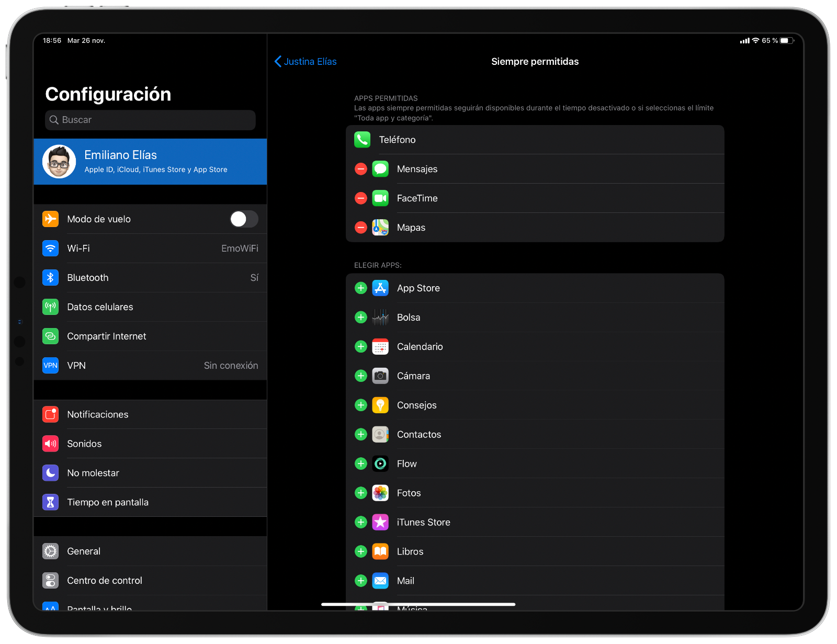Remove FaceTime from allowed apps

(x=361, y=198)
